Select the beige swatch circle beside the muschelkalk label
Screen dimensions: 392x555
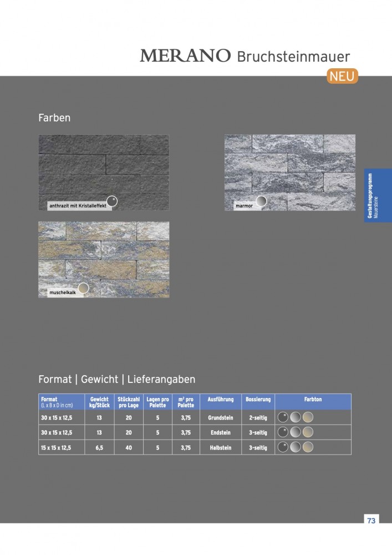click(x=83, y=288)
